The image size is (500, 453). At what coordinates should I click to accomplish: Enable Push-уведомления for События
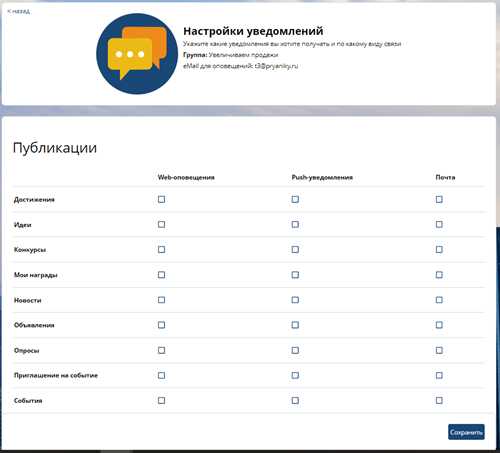click(295, 400)
